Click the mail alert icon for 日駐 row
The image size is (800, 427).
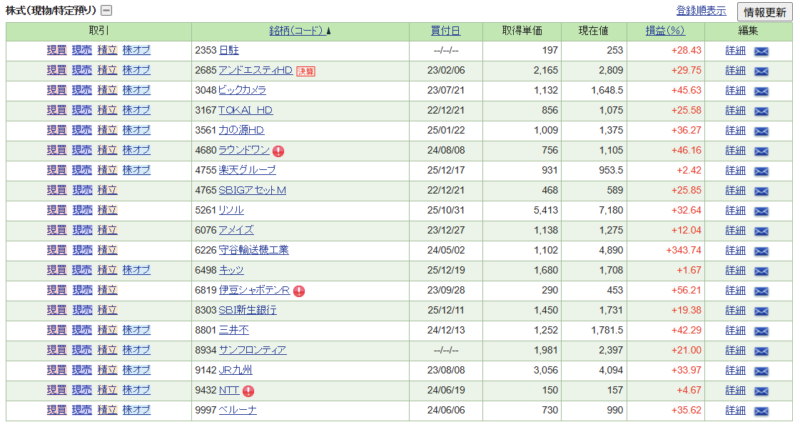pos(761,51)
